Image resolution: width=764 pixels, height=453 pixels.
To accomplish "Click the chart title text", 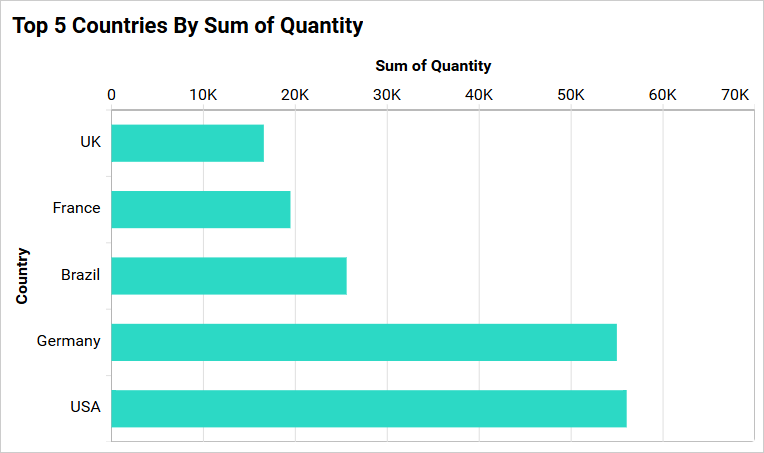I will 187,26.
